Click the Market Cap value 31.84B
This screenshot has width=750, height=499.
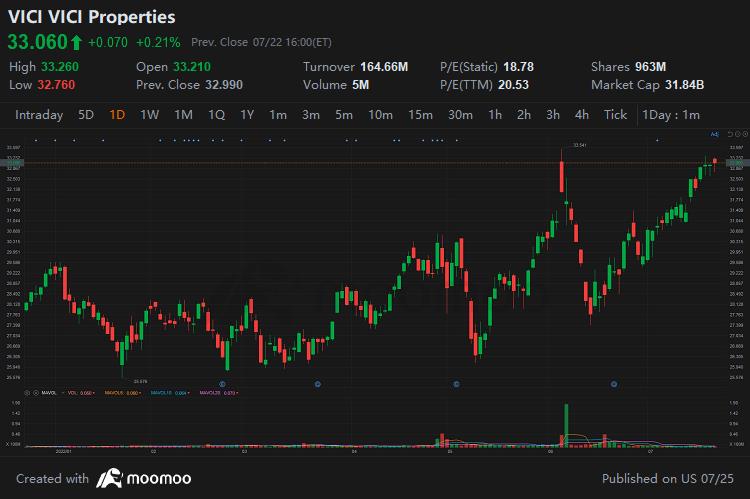point(684,85)
